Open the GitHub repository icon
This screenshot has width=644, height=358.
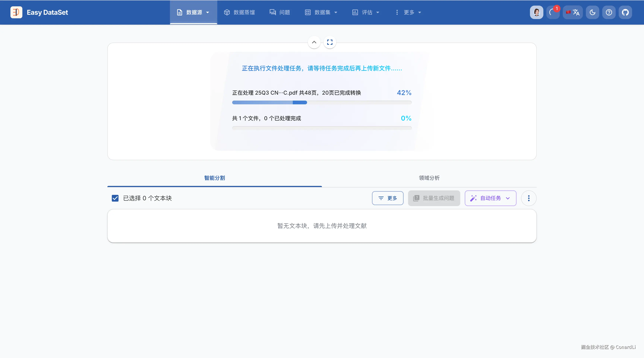click(x=625, y=12)
